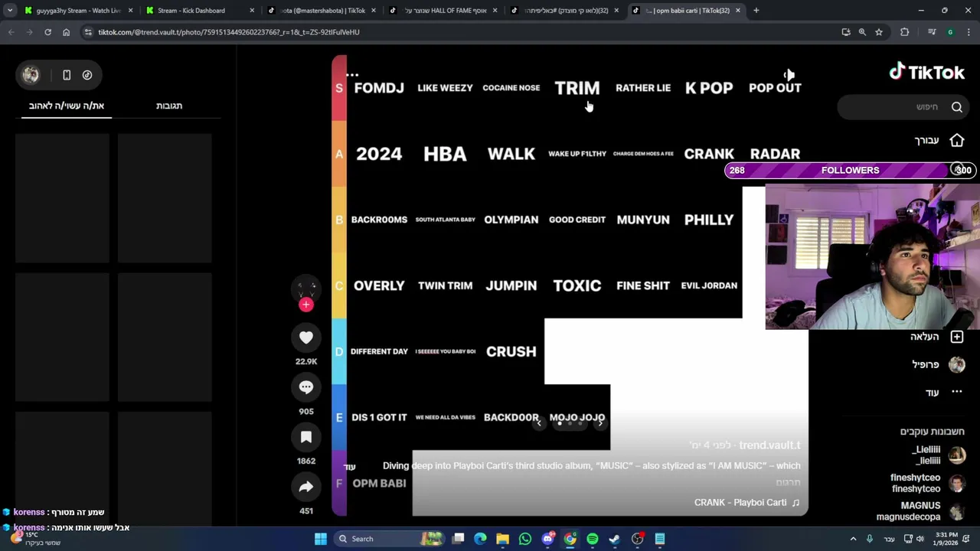Switch to Stream - Kick Dashboard tab

click(x=199, y=11)
